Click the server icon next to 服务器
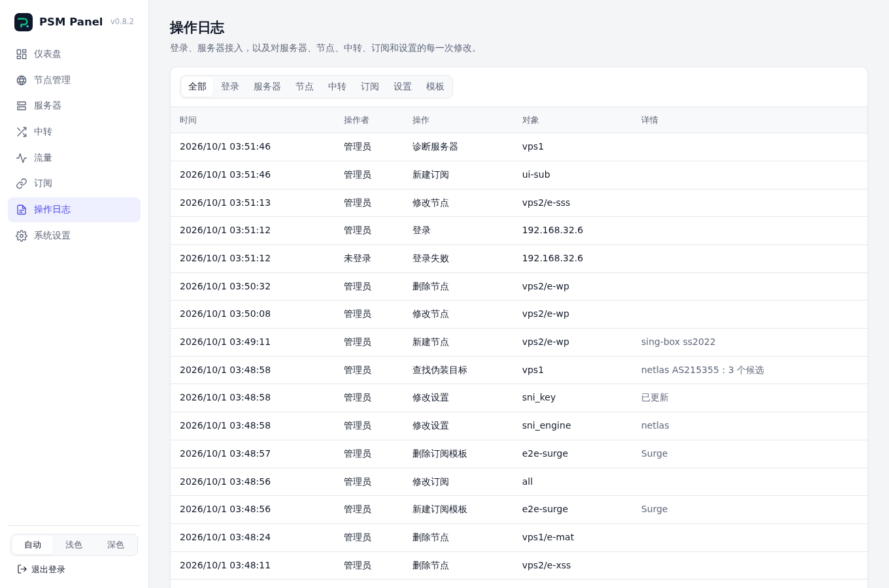The image size is (889, 588). pos(22,106)
